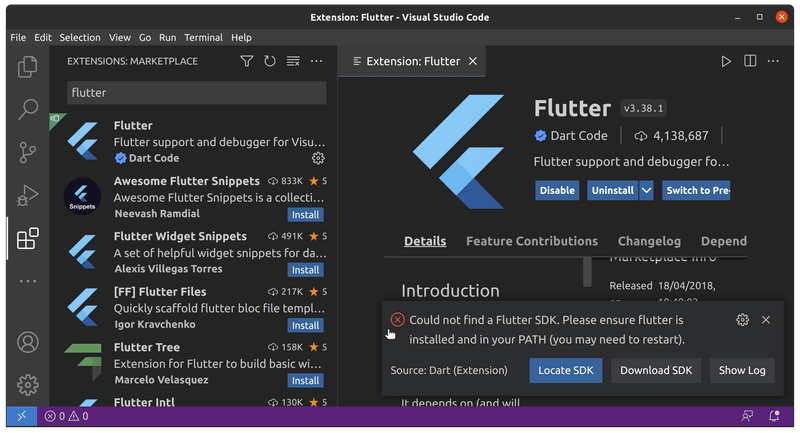Click the extension search field containing flutter

[x=196, y=93]
